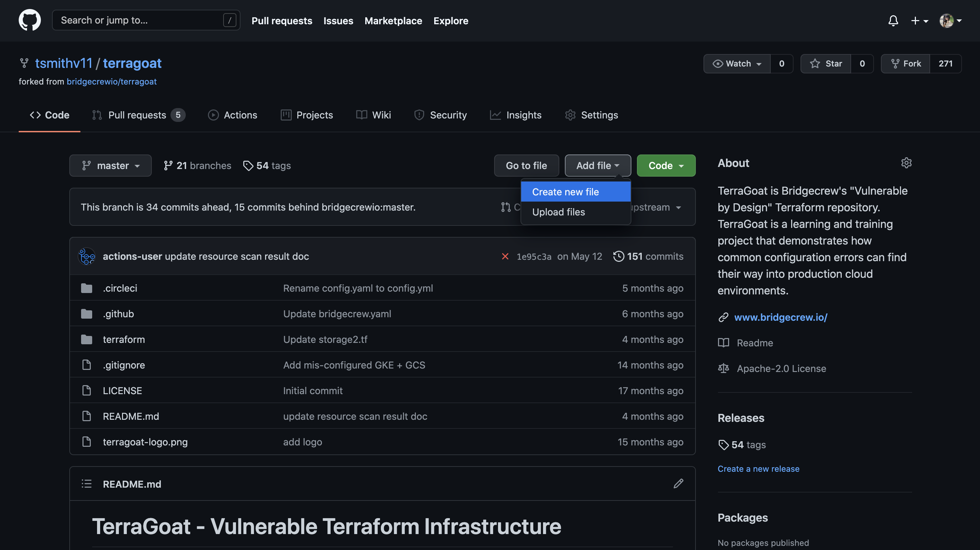Viewport: 980px width, 550px height.
Task: Click the link icon beside bridgecrew URL
Action: (x=723, y=317)
